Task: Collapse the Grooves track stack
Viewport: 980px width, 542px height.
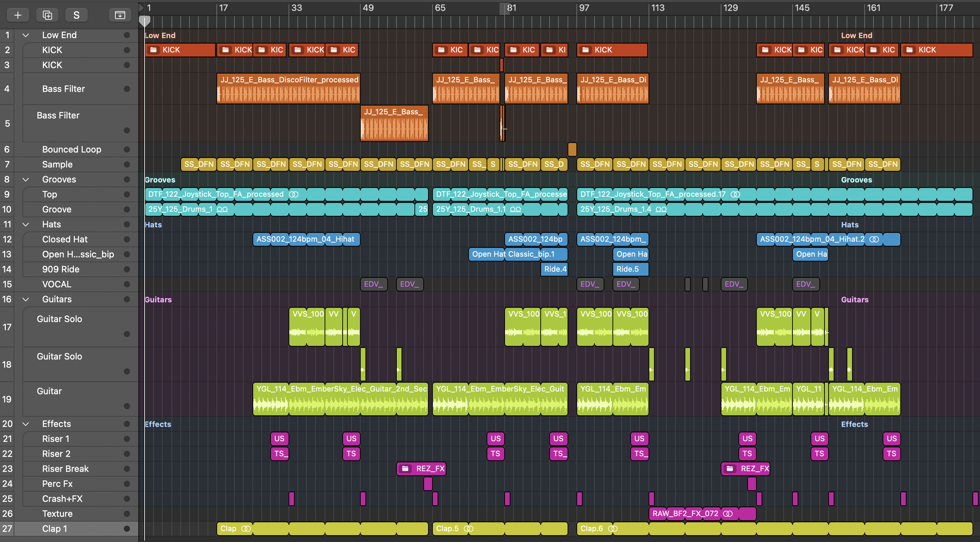Action: 26,179
